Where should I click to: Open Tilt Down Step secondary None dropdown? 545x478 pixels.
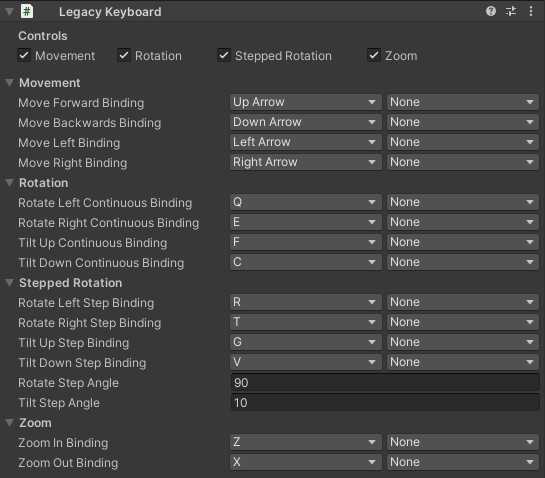463,362
